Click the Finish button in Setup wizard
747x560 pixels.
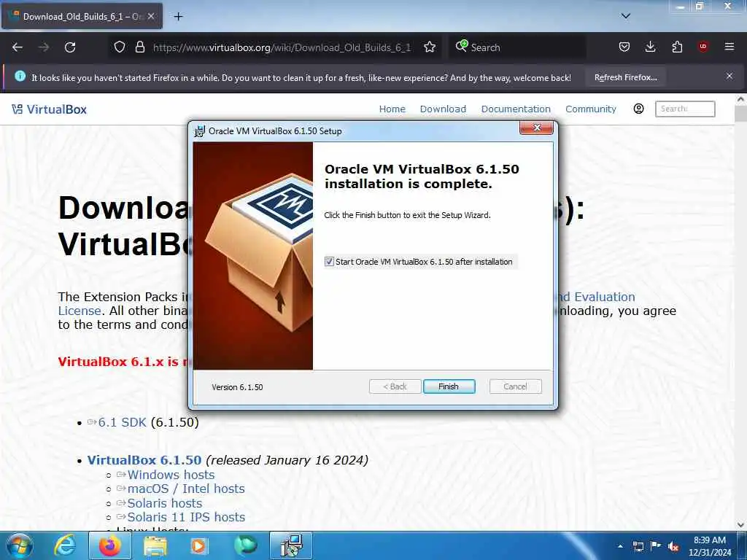point(449,386)
